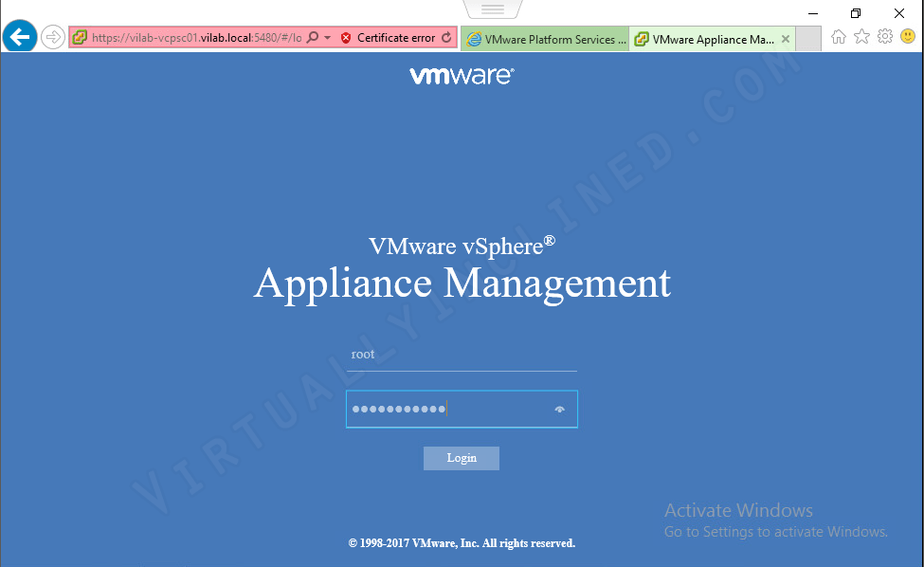924x567 pixels.
Task: Go to the browser Home page
Action: click(x=839, y=36)
